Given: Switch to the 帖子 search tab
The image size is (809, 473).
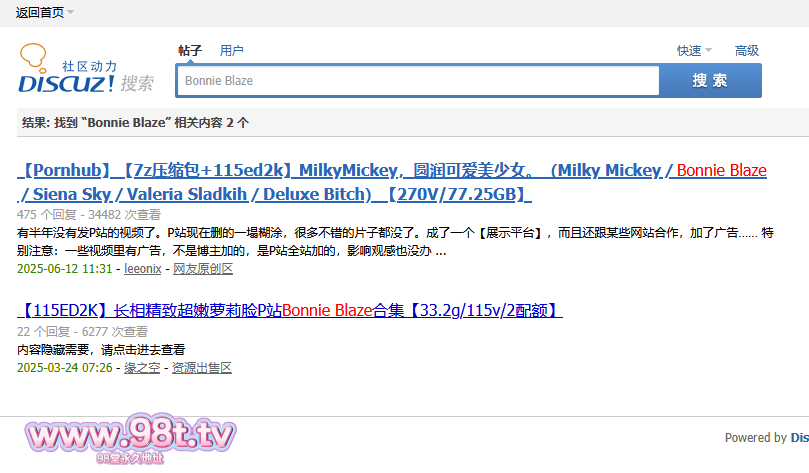Looking at the screenshot, I should [x=190, y=51].
